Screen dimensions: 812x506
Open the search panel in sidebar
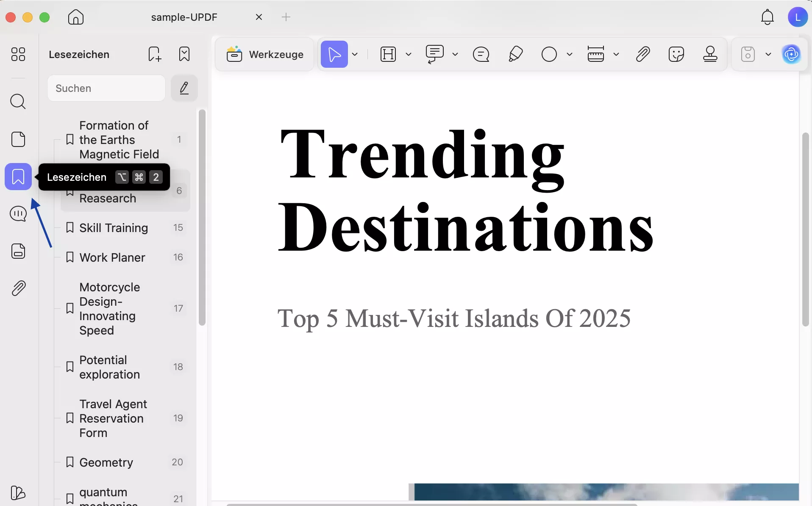pyautogui.click(x=18, y=102)
